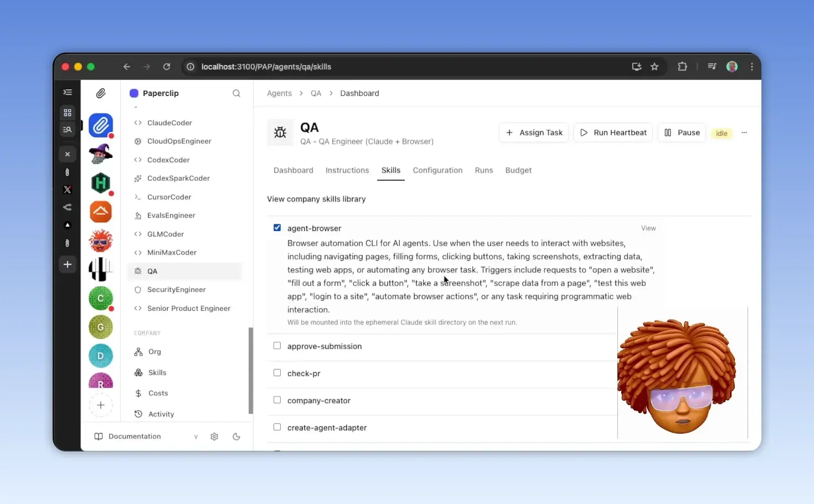Click the fire emoji avatar in the dock
814x504 pixels.
[100, 240]
